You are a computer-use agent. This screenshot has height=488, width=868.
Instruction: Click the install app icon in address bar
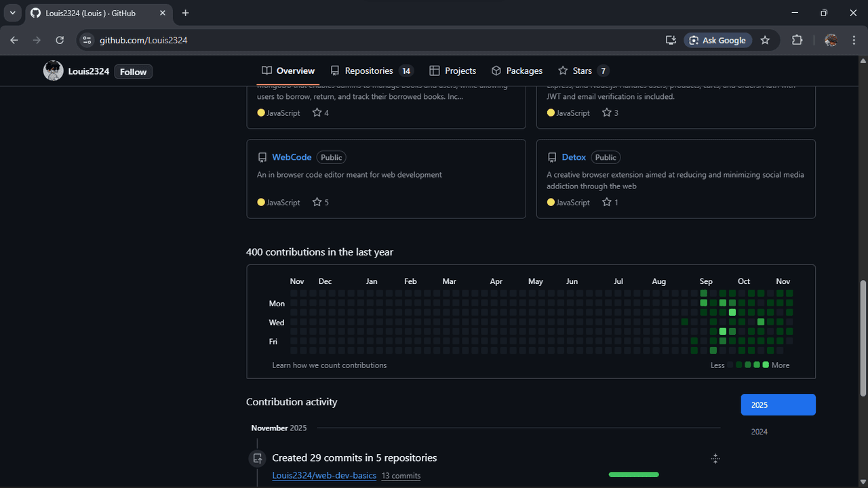coord(671,41)
